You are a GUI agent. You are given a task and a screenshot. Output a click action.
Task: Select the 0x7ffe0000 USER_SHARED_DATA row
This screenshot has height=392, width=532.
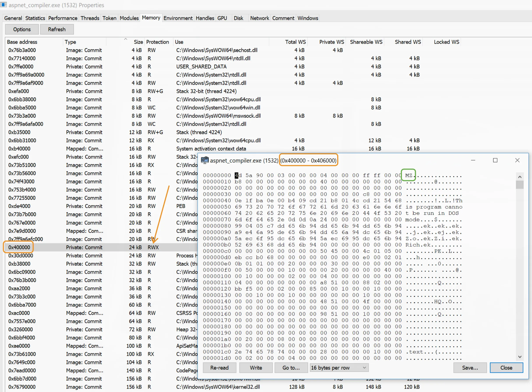point(268,67)
